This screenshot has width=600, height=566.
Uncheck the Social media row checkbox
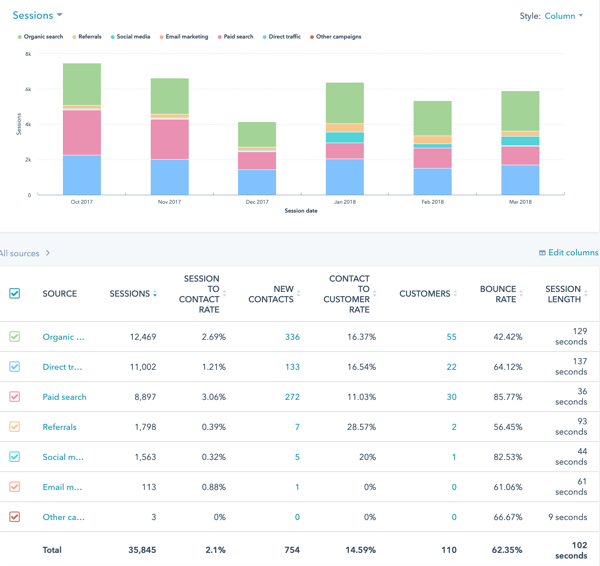click(x=15, y=457)
